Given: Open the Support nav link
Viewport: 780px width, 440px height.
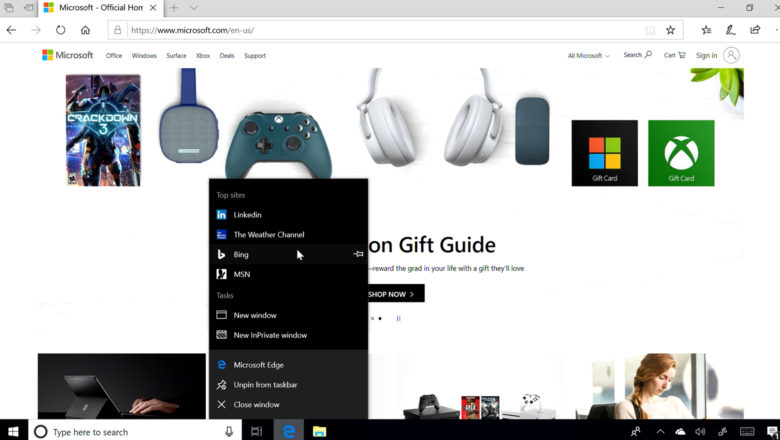Looking at the screenshot, I should [255, 56].
